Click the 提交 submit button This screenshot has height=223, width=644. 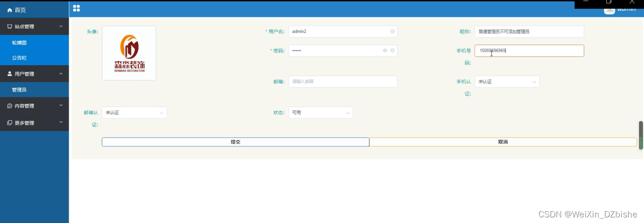[235, 142]
